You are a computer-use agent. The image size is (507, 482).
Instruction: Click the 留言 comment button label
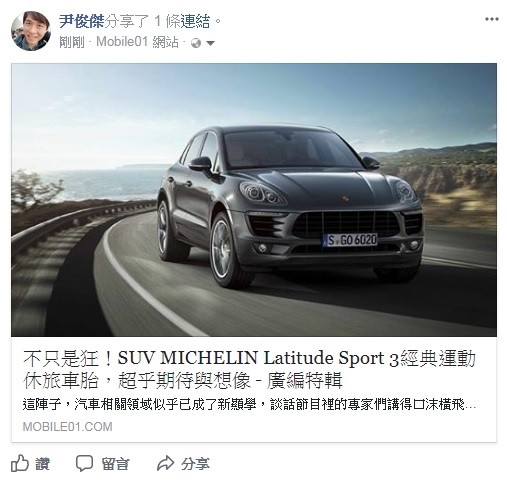tap(115, 464)
